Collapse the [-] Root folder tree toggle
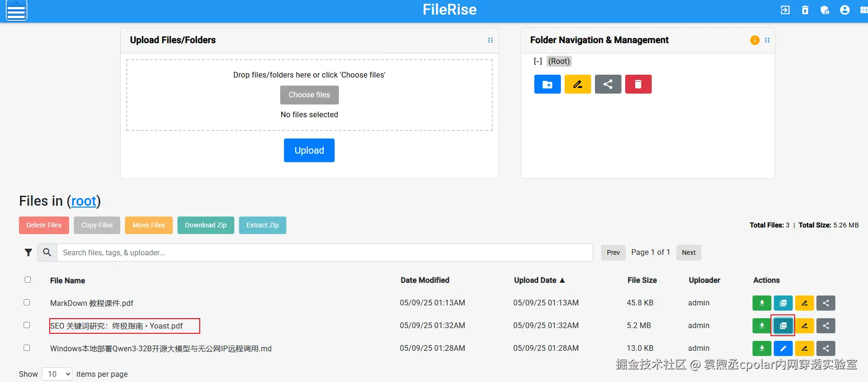 click(538, 61)
